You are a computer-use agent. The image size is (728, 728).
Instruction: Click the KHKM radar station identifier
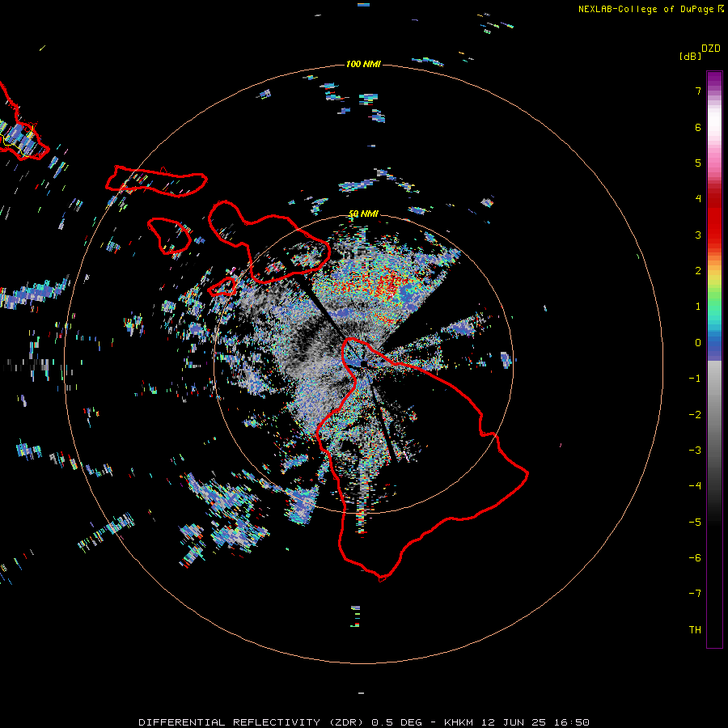point(459,722)
